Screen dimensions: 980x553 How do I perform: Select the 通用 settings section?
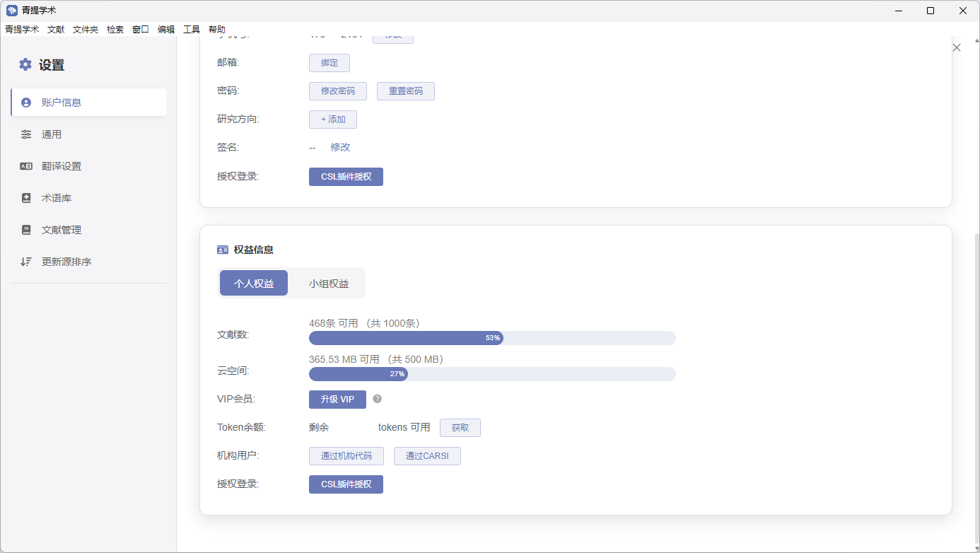(x=88, y=134)
